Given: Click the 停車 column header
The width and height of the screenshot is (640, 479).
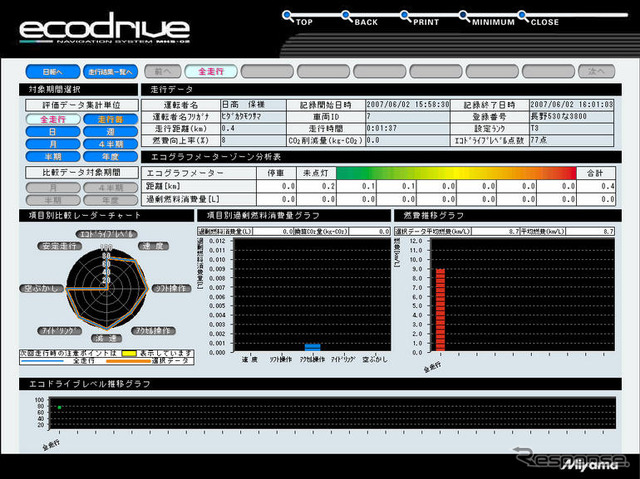Looking at the screenshot, I should click(276, 173).
